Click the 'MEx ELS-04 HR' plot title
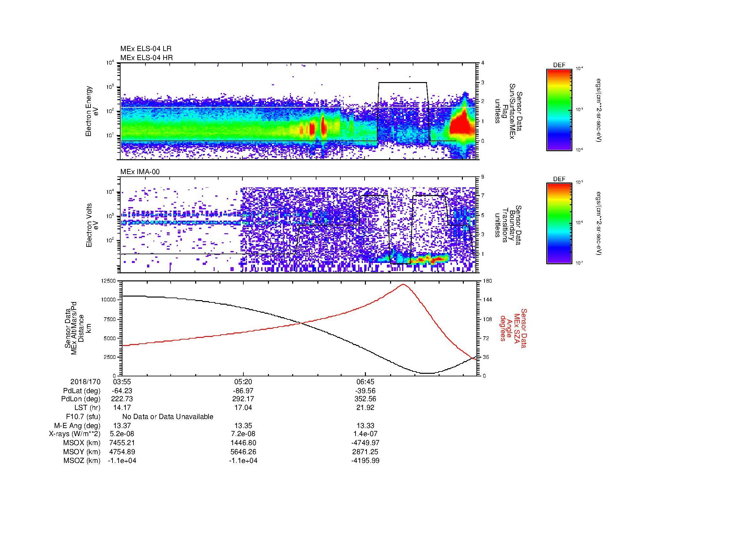The height and width of the screenshot is (534, 756). tap(146, 58)
